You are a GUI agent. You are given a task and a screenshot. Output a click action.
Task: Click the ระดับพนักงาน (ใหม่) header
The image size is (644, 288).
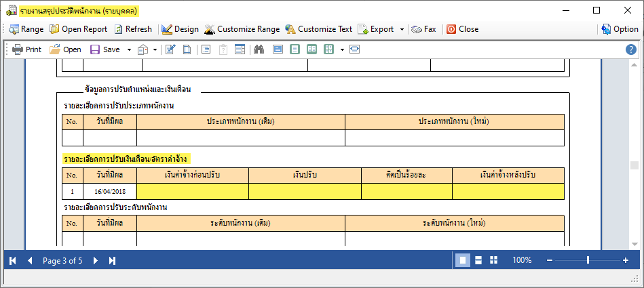pos(454,224)
